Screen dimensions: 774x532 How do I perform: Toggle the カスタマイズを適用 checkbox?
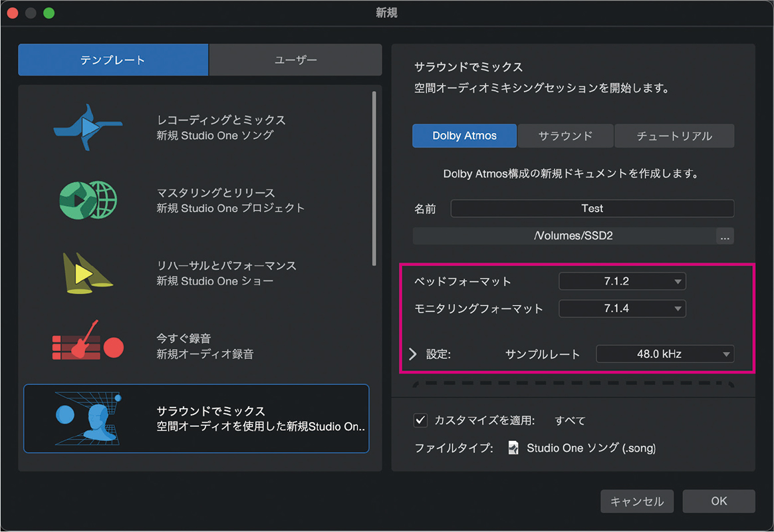(x=420, y=420)
